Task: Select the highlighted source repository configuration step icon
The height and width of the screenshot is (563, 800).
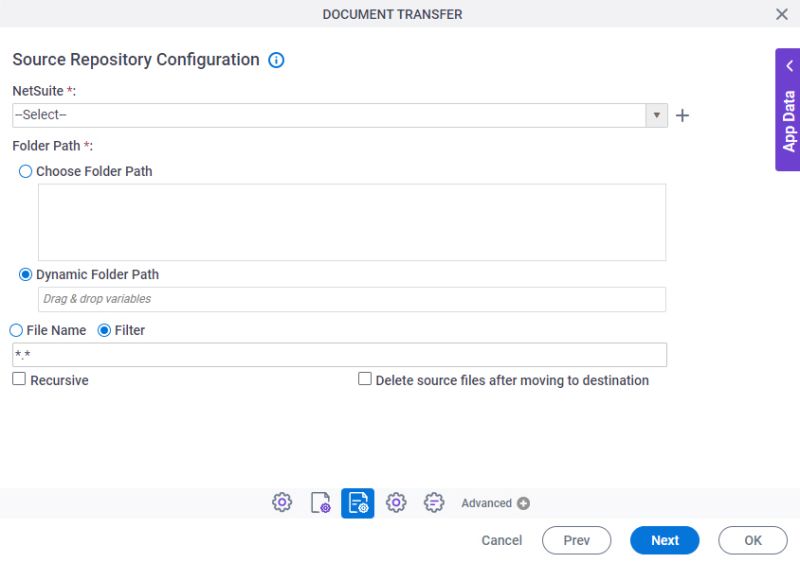Action: coord(358,503)
